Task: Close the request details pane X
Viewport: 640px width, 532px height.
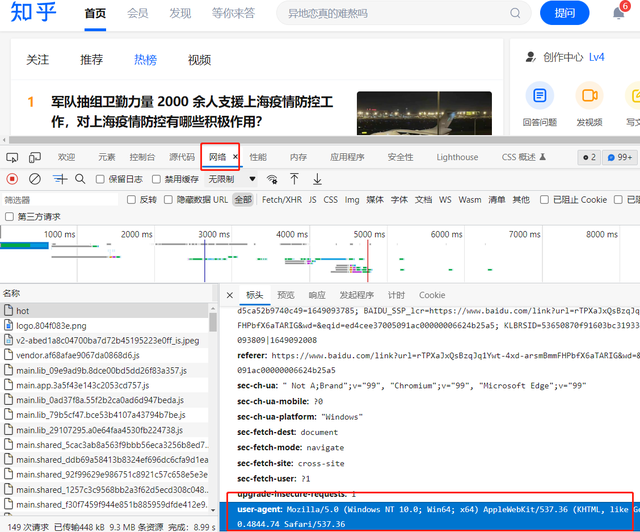Action: click(x=230, y=295)
